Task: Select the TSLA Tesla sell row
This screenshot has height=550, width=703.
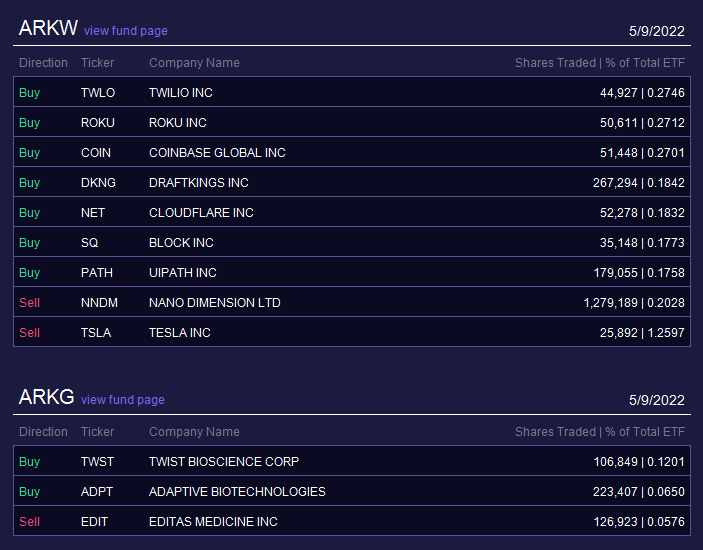Action: coord(352,332)
